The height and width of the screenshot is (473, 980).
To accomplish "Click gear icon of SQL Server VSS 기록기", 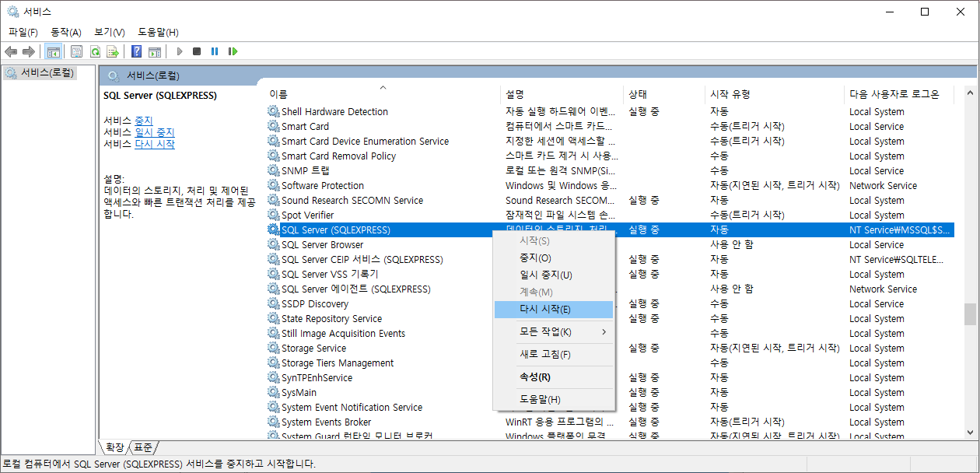I will (273, 274).
